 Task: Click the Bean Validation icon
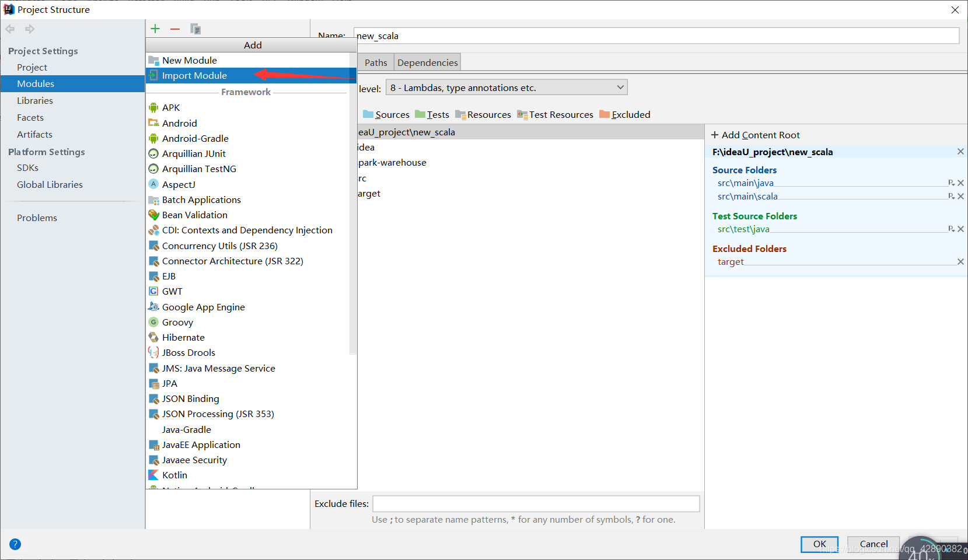[x=153, y=215]
